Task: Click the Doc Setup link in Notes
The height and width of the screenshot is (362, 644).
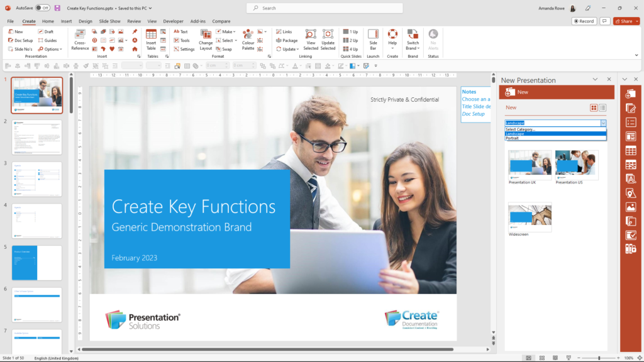Action: (474, 113)
